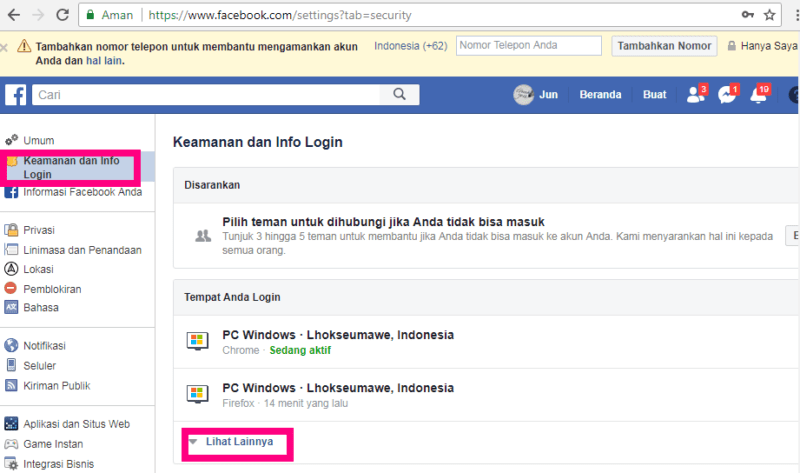Image resolution: width=800 pixels, height=473 pixels.
Task: Open the Umum settings tab
Action: click(39, 140)
